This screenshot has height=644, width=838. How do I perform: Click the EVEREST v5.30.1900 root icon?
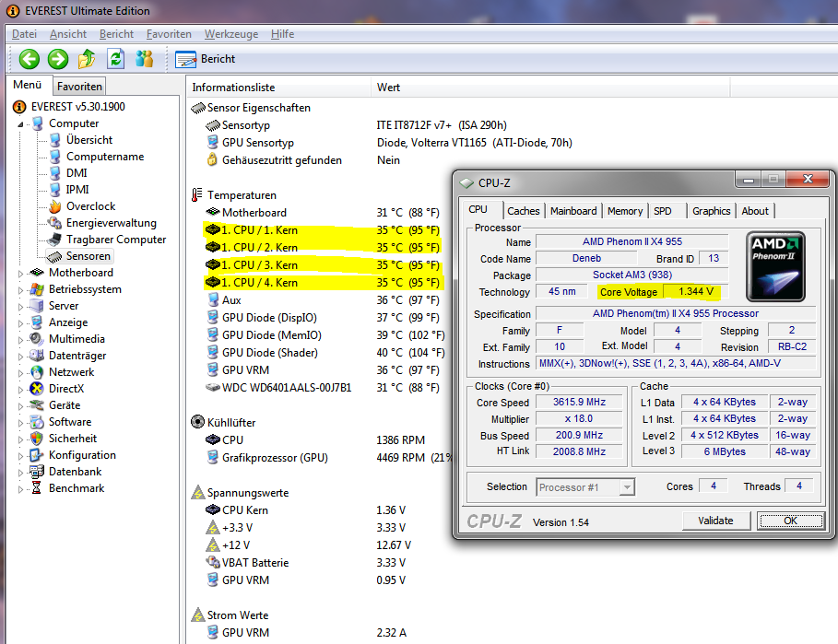point(19,107)
